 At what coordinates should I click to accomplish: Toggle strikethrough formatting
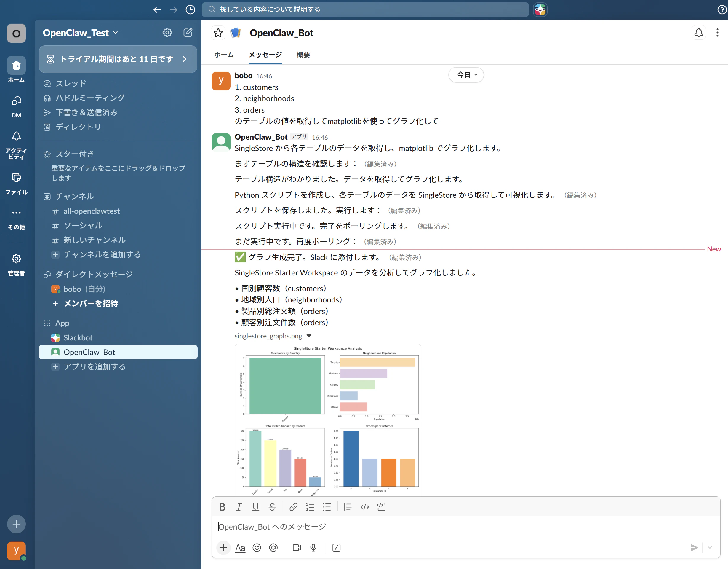[272, 507]
